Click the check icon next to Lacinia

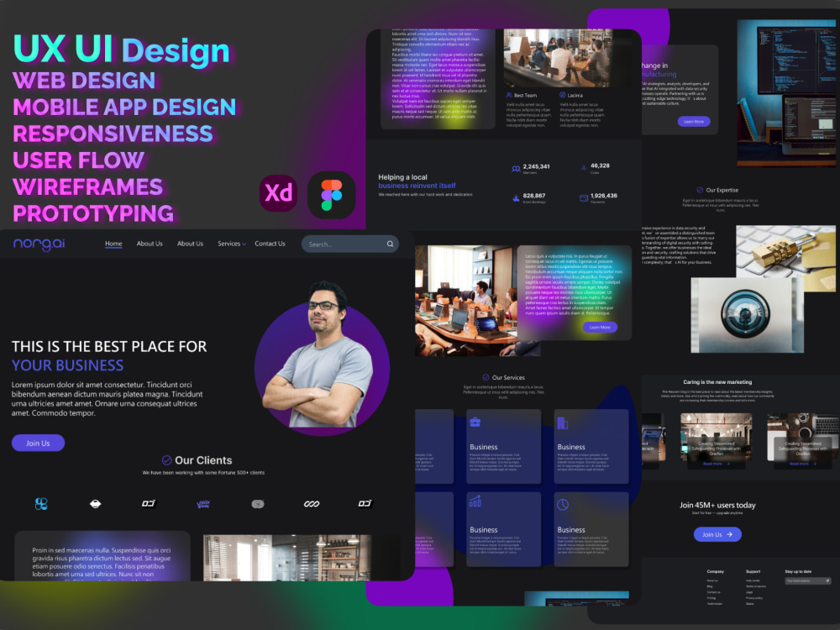pyautogui.click(x=563, y=95)
